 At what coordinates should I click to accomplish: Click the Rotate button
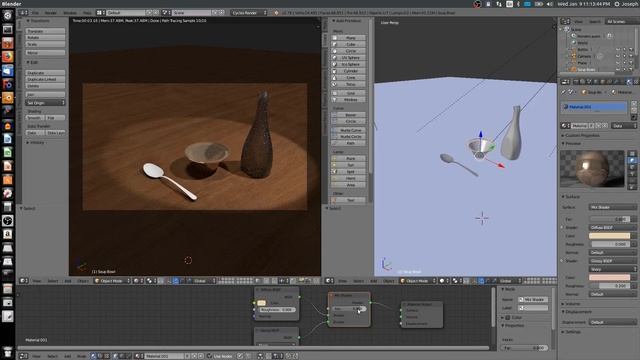[x=45, y=38]
